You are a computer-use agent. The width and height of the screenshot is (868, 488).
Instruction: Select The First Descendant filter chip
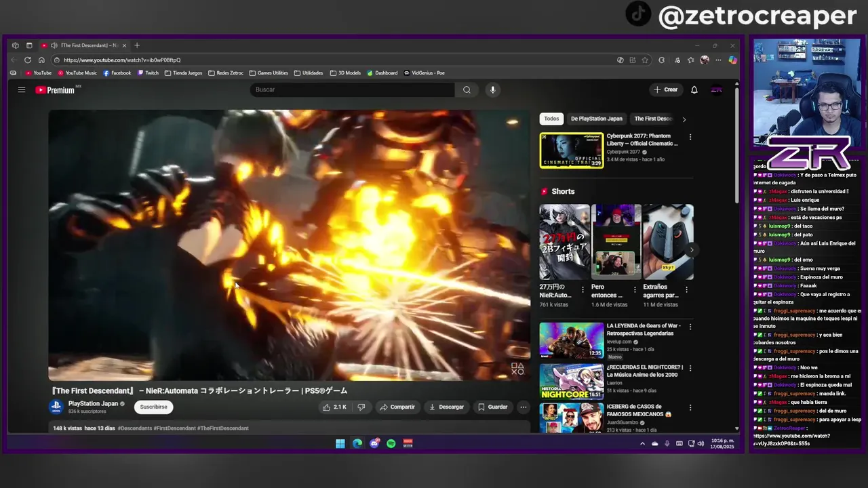tap(652, 119)
